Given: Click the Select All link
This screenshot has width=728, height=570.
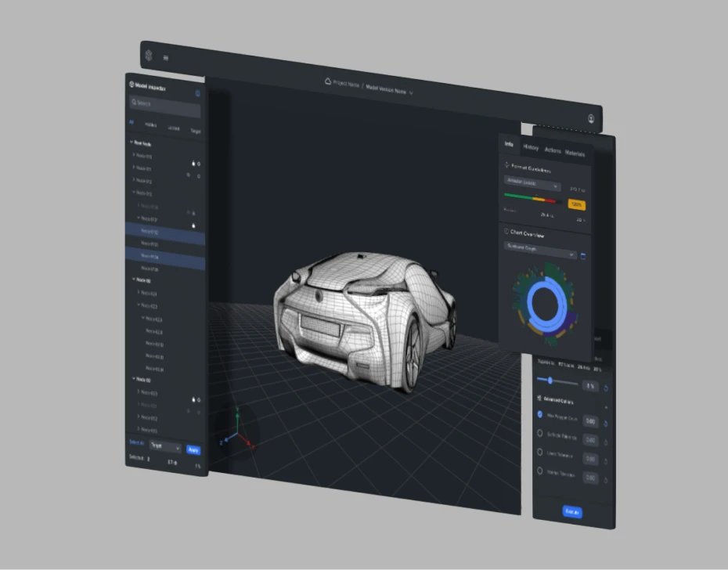Looking at the screenshot, I should coord(136,442).
